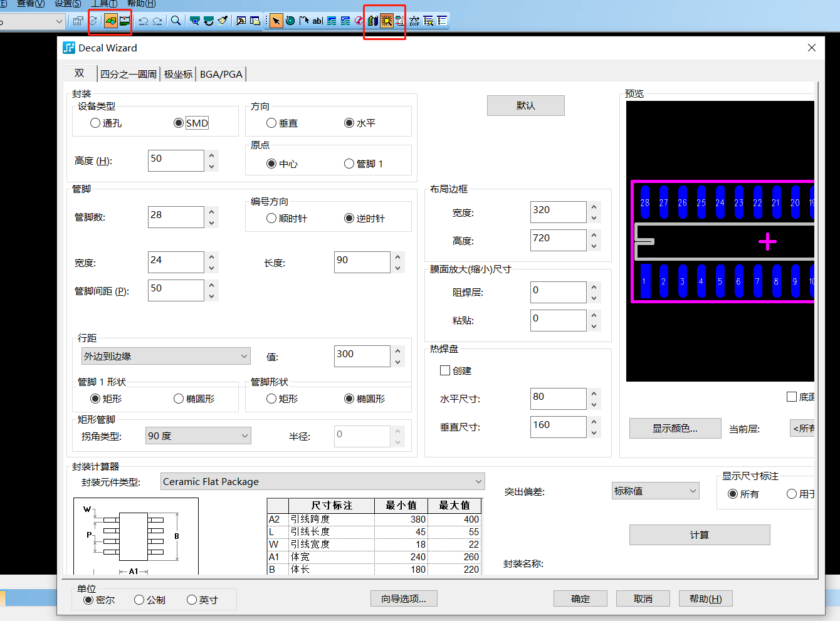Screen dimensions: 840x621
Task: Click the DXF import/export icon
Action: tap(414, 20)
